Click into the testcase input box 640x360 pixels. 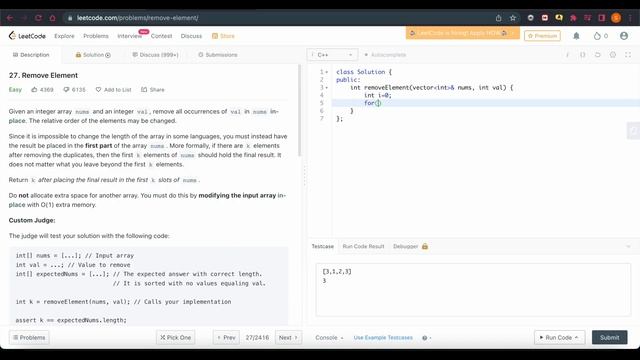click(473, 289)
